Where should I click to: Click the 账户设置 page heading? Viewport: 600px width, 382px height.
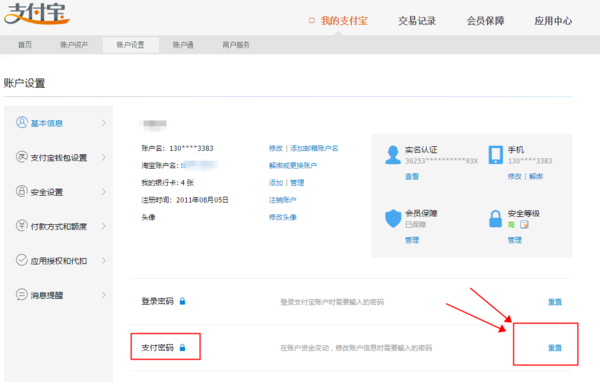point(24,83)
